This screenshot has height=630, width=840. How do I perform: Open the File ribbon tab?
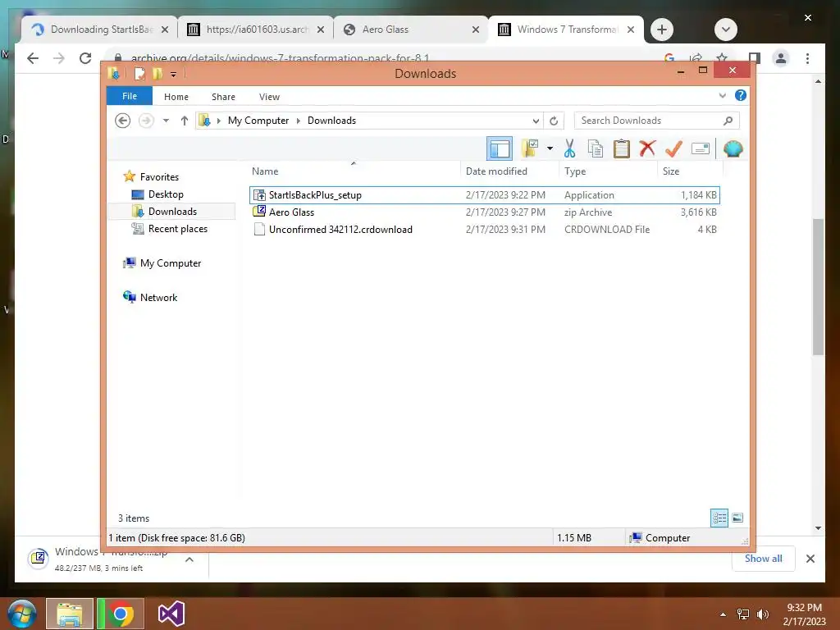coord(129,97)
